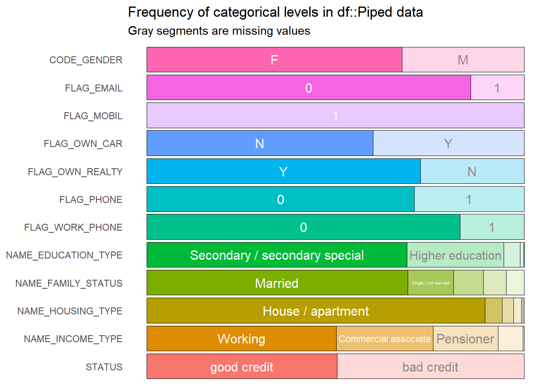Click the lavender FLAG_MOBIL bar
Image resolution: width=549 pixels, height=392 pixels.
335,116
